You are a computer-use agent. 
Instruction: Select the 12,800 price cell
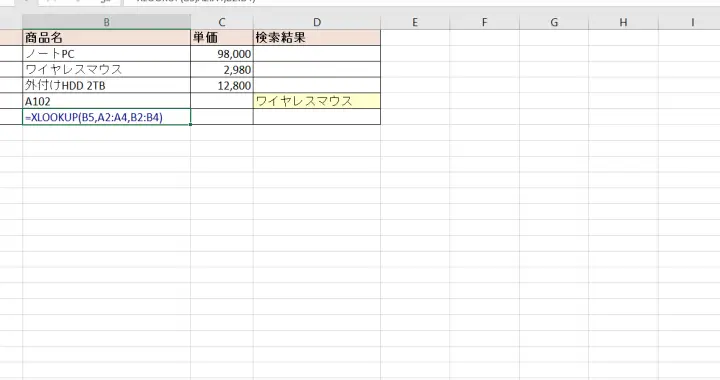(222, 85)
